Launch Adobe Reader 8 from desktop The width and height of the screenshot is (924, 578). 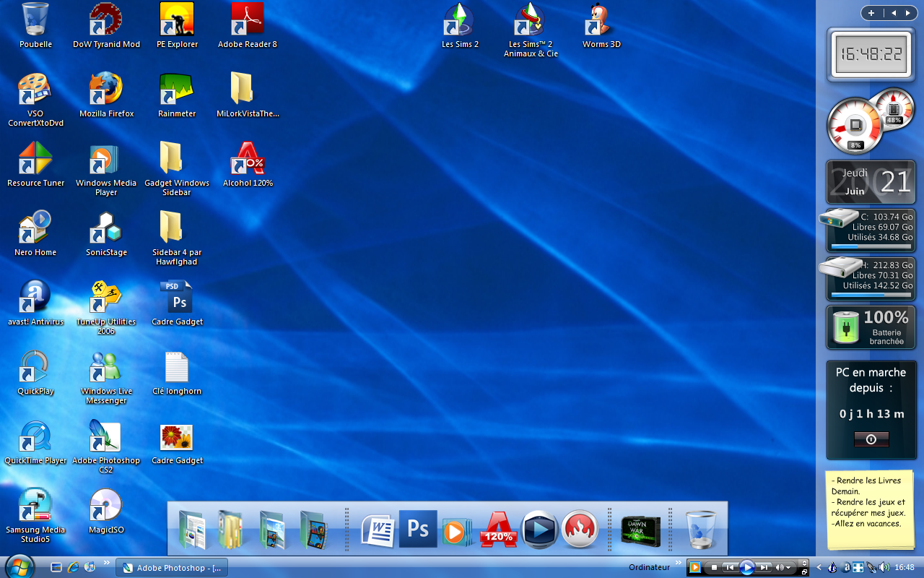pos(248,25)
